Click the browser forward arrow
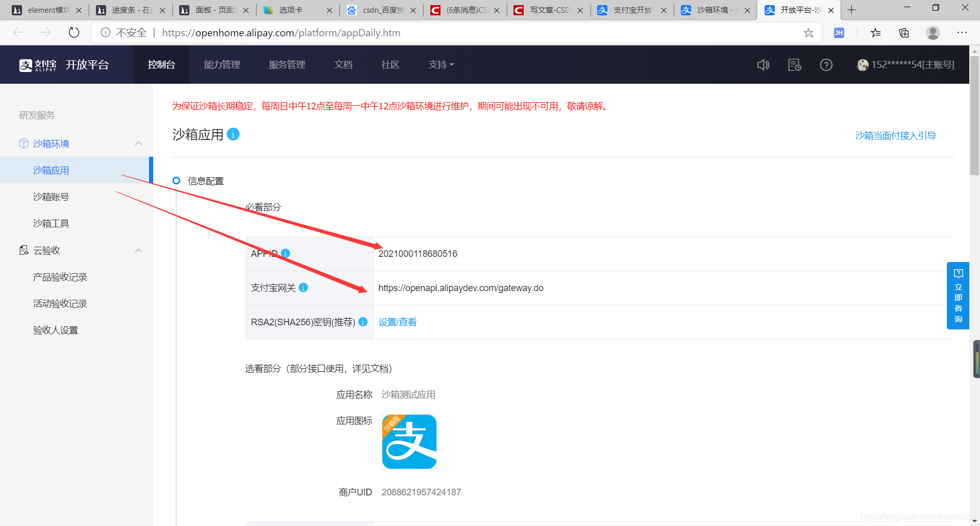 click(46, 33)
